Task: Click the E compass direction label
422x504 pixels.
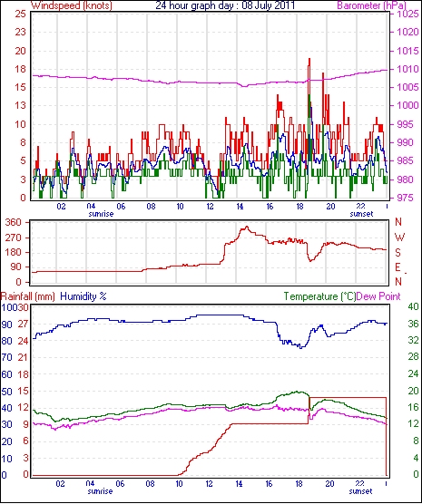Action: (x=398, y=267)
